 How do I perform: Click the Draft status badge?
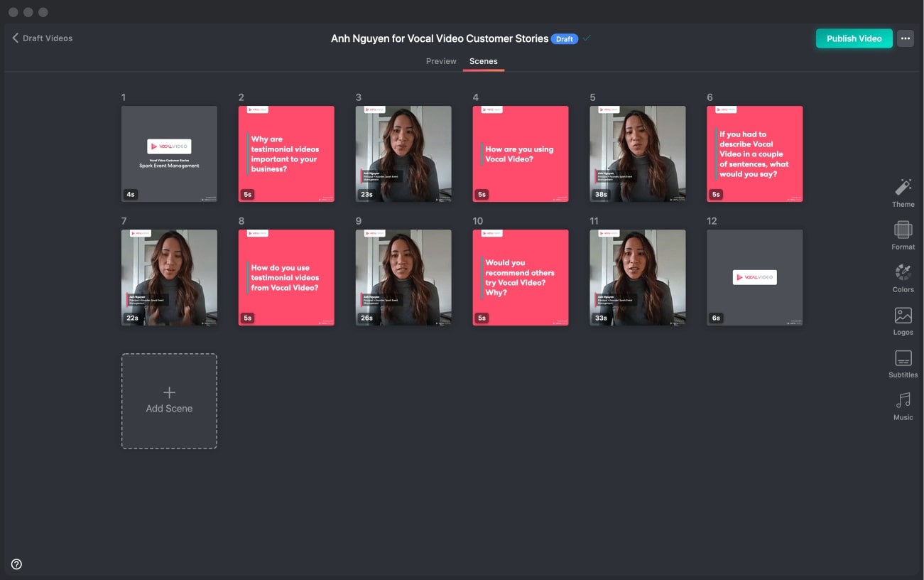point(565,39)
